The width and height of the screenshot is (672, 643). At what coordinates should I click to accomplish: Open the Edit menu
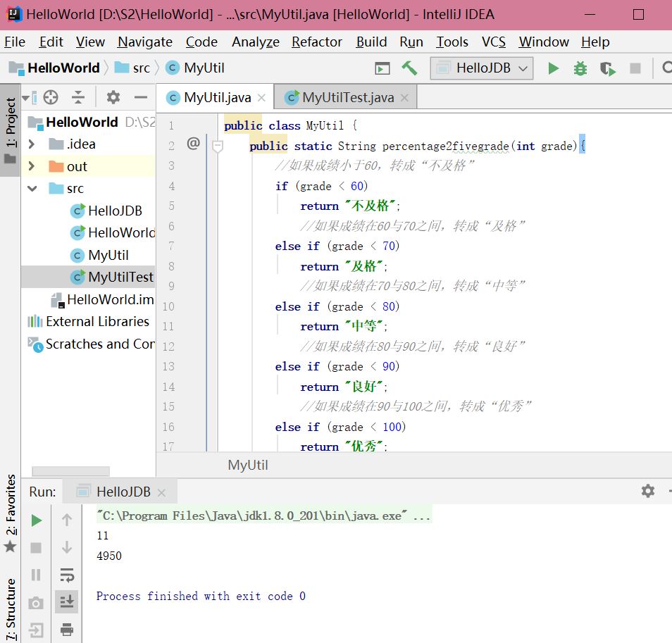tap(51, 42)
